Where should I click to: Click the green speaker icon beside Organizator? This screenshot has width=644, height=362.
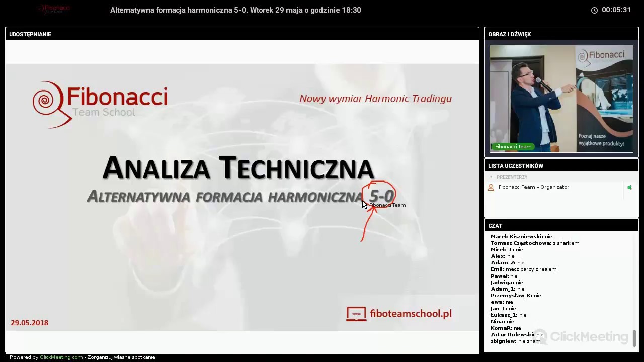(x=629, y=187)
